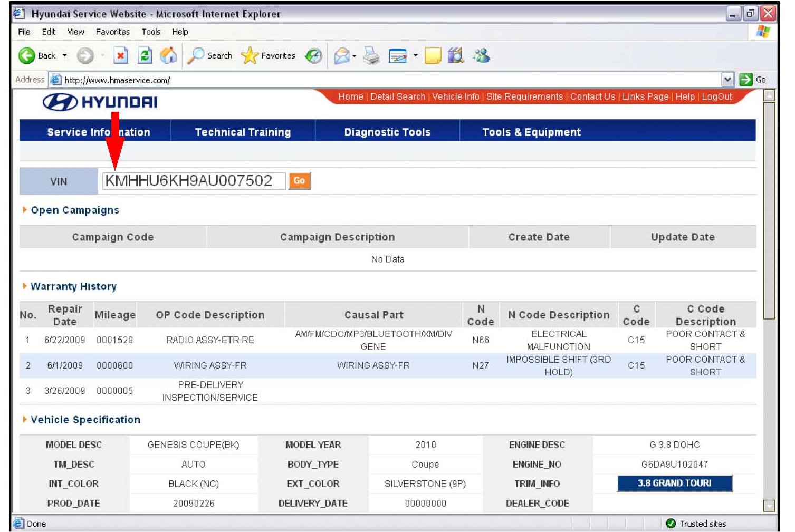This screenshot has height=532, width=795.
Task: Select the Technical Training tab
Action: (x=243, y=132)
